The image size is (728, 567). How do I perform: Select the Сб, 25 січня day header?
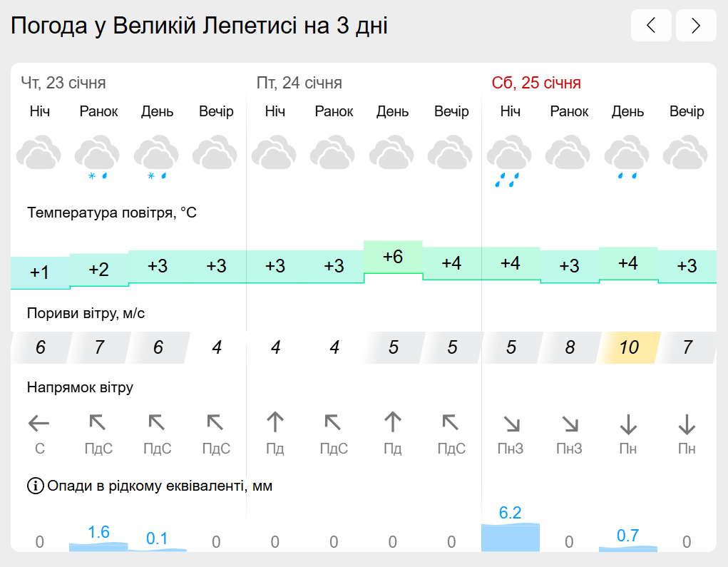point(536,83)
